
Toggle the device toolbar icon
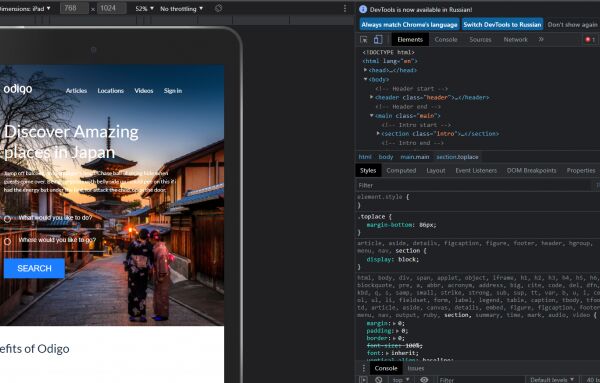[378, 39]
